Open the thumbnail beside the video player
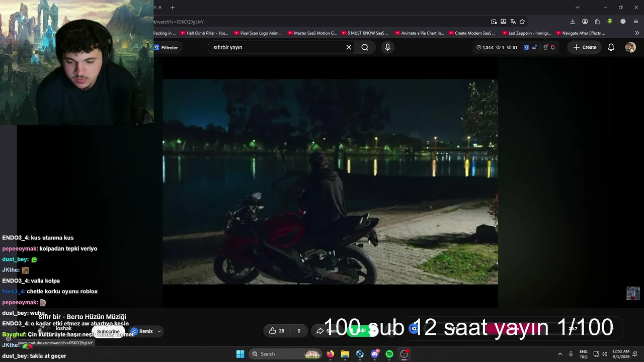 (633, 293)
